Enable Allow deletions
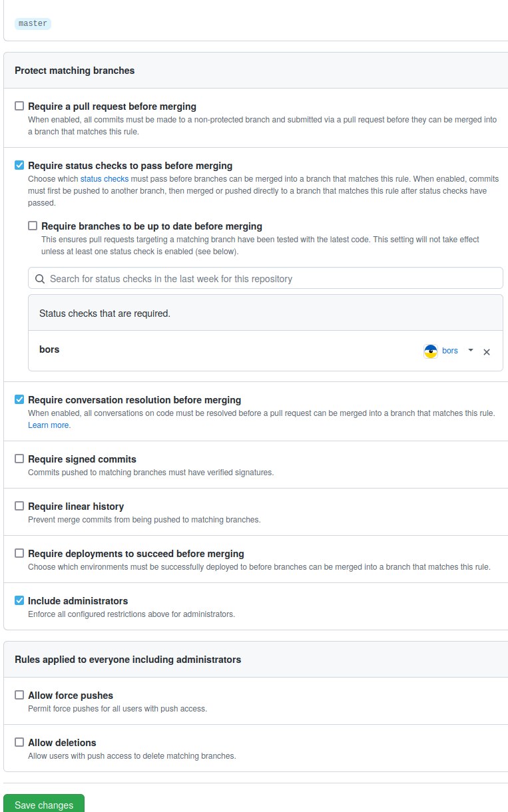The width and height of the screenshot is (508, 812). 19,742
